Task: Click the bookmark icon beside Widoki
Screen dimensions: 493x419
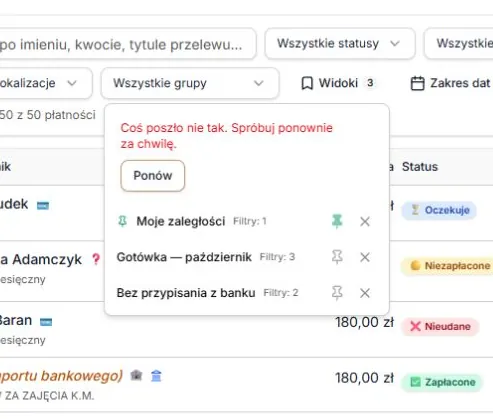Action: 307,83
